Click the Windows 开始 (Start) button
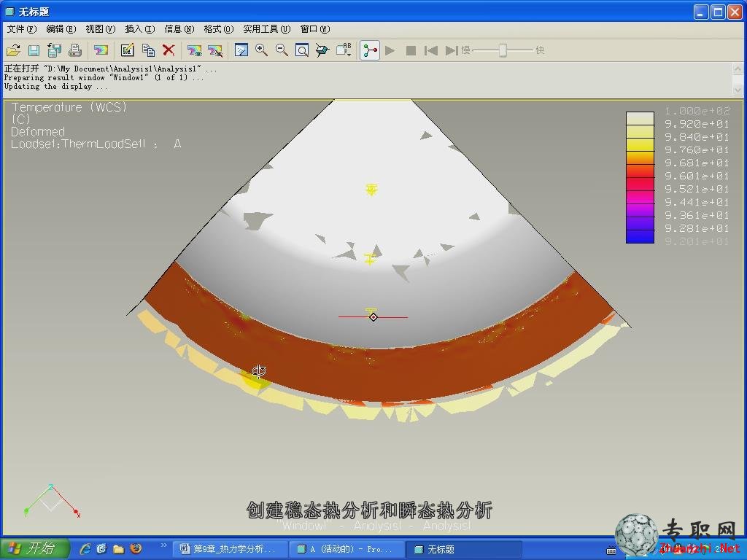 click(34, 548)
